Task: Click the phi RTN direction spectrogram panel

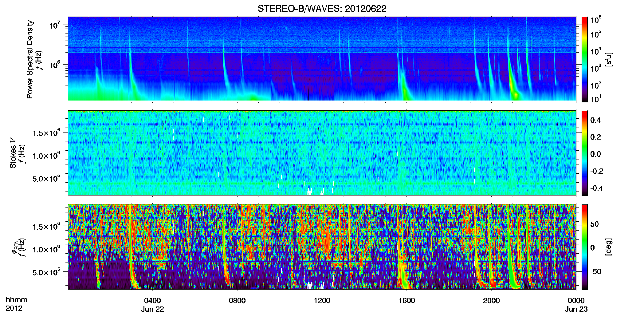Action: click(322, 247)
